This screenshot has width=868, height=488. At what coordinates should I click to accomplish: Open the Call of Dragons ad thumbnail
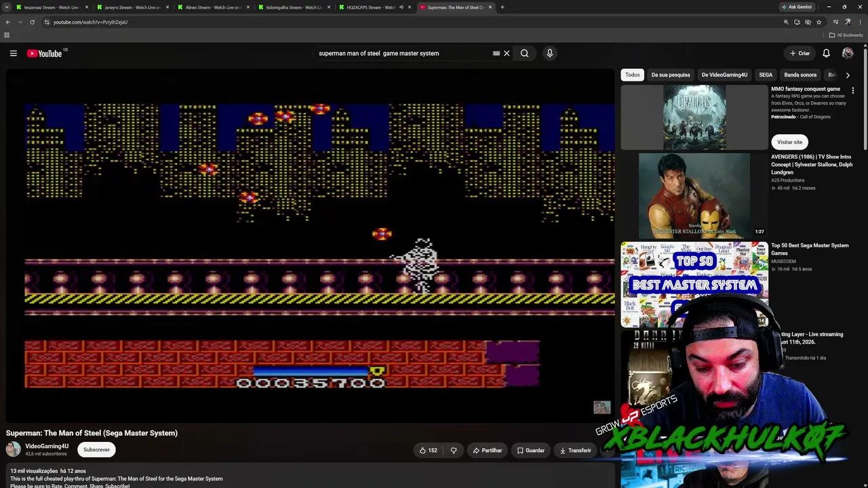click(694, 117)
